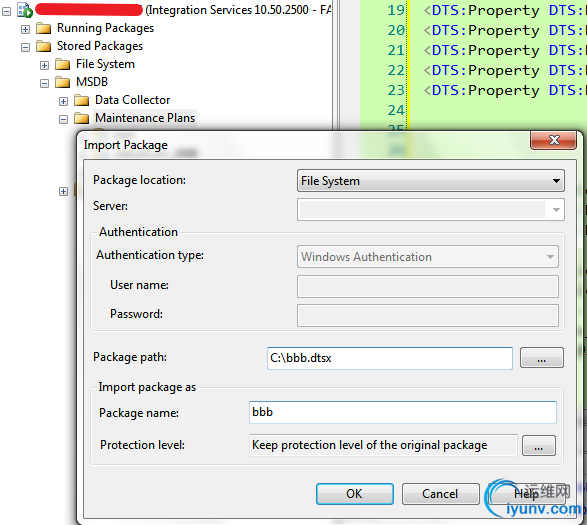Cancel the Import Package dialog
Viewport: 587px width, 525px height.
click(440, 494)
